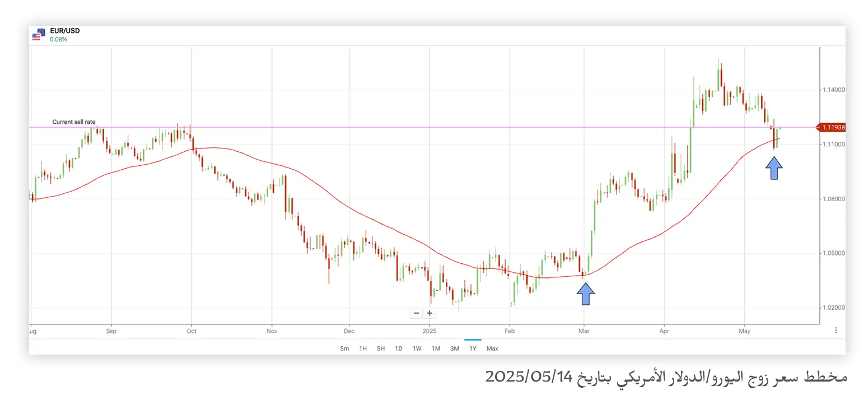Click the 2025 date axis label
This screenshot has height=395, width=868.
[x=430, y=331]
